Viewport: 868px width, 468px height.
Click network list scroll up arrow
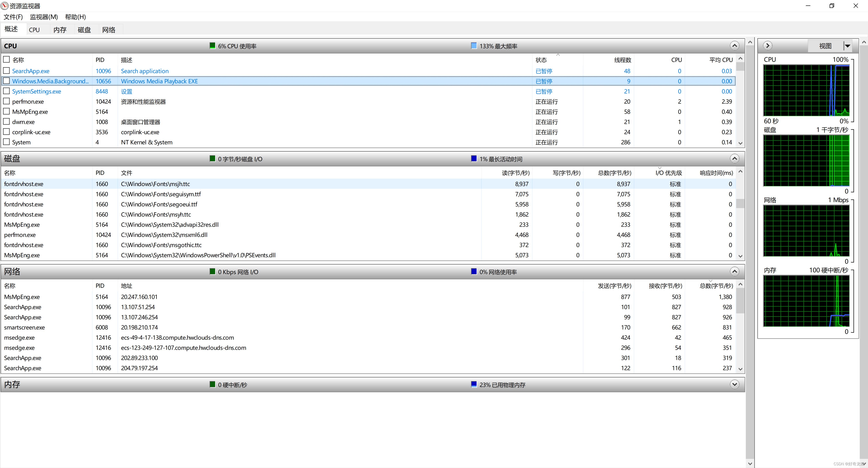740,284
